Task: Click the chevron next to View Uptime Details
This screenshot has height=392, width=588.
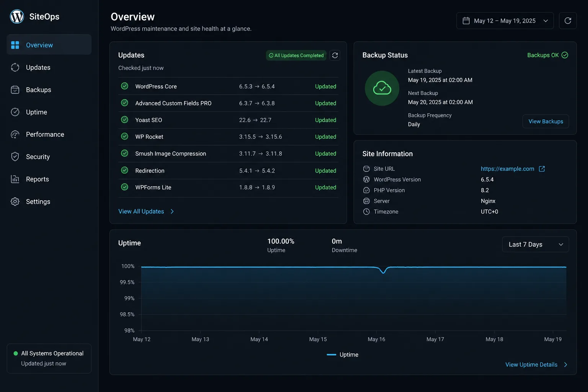Action: click(565, 365)
